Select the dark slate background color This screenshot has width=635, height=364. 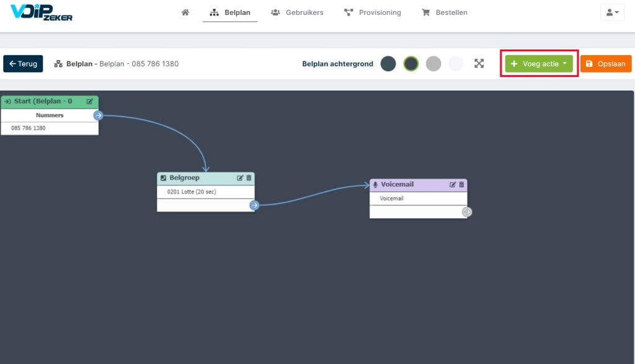[388, 64]
